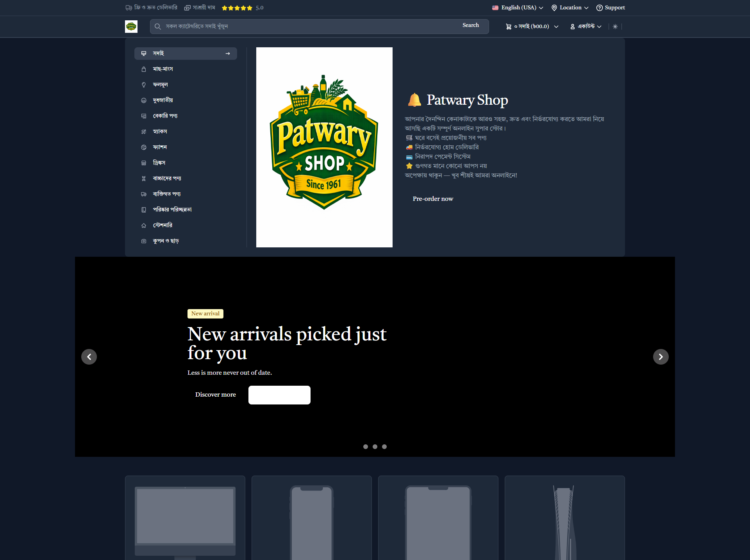Click the Pre-order now button

[x=432, y=199]
